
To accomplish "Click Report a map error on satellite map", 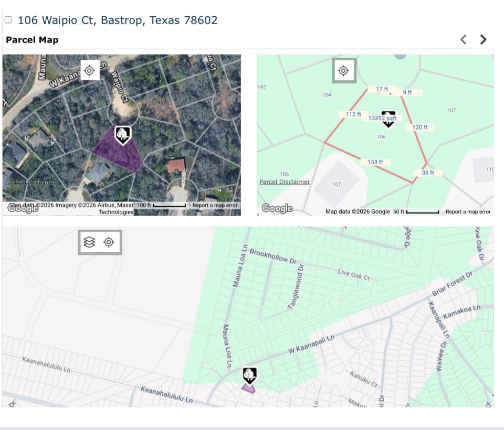I will [x=215, y=205].
